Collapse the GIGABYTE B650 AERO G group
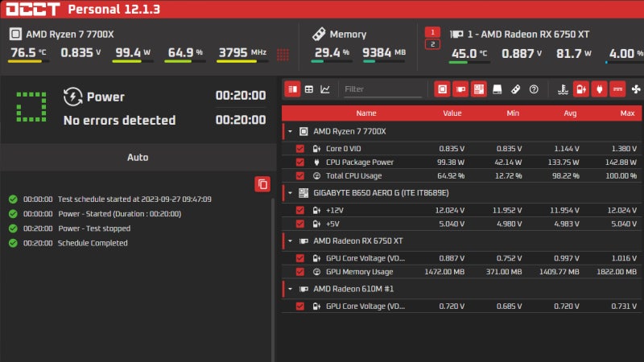 [x=291, y=192]
